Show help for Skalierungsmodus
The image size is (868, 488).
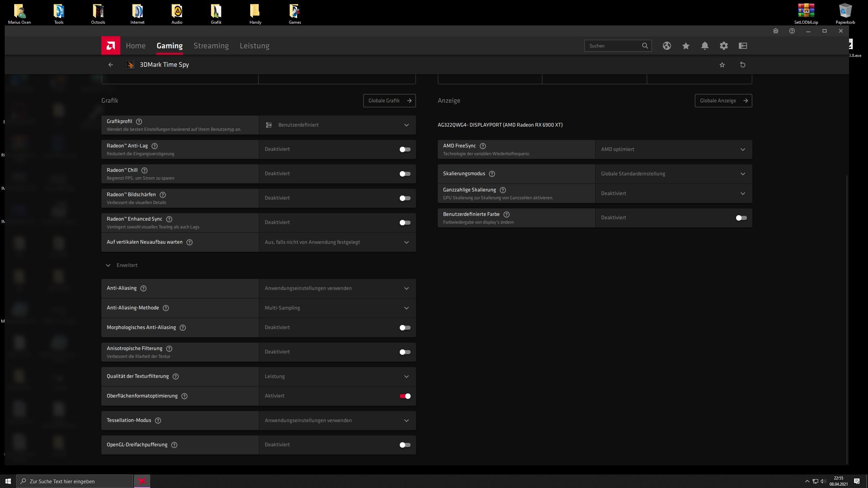coord(492,174)
